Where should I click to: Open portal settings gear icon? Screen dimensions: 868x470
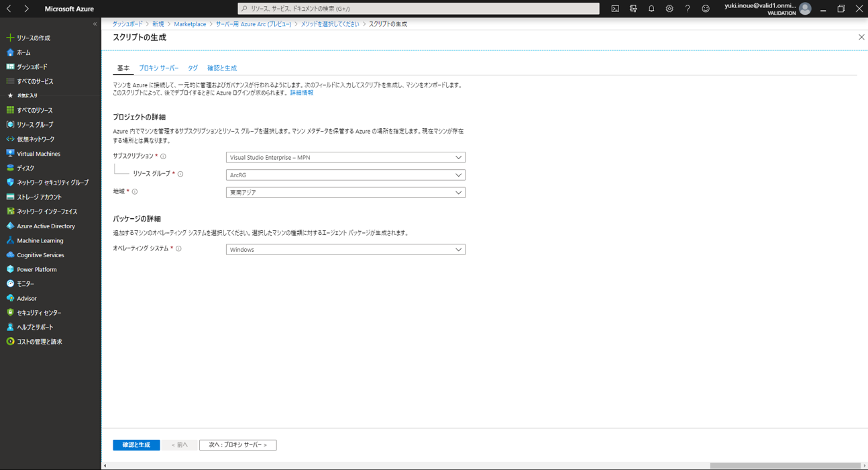click(669, 9)
